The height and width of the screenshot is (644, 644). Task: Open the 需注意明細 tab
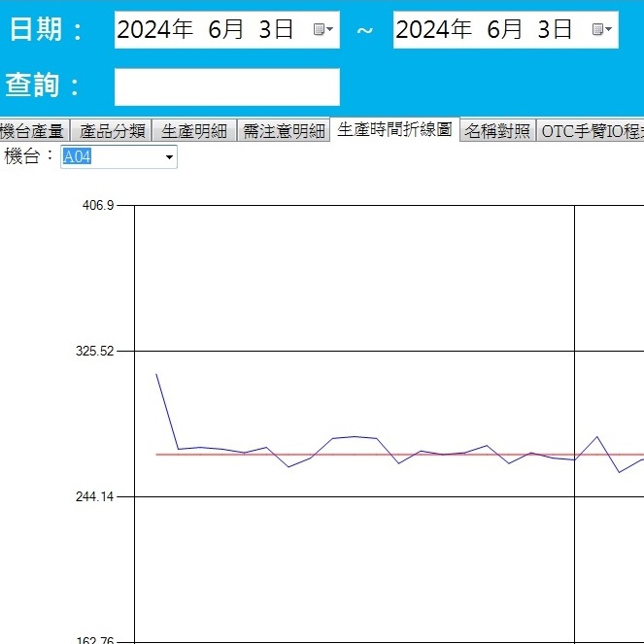(284, 132)
